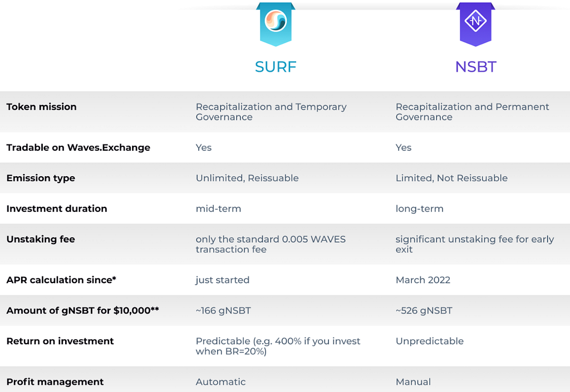Click SURF's Automatic profit management value
570x392 pixels.
click(220, 382)
